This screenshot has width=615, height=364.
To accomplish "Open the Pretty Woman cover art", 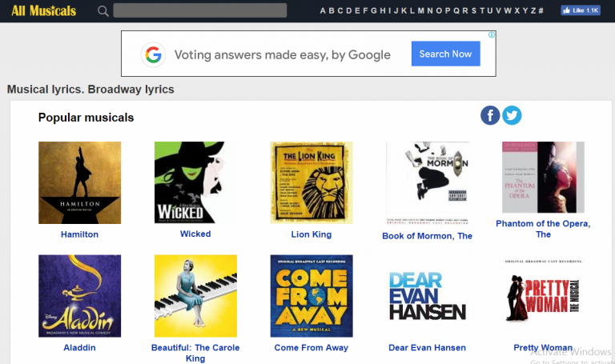I will 543,296.
